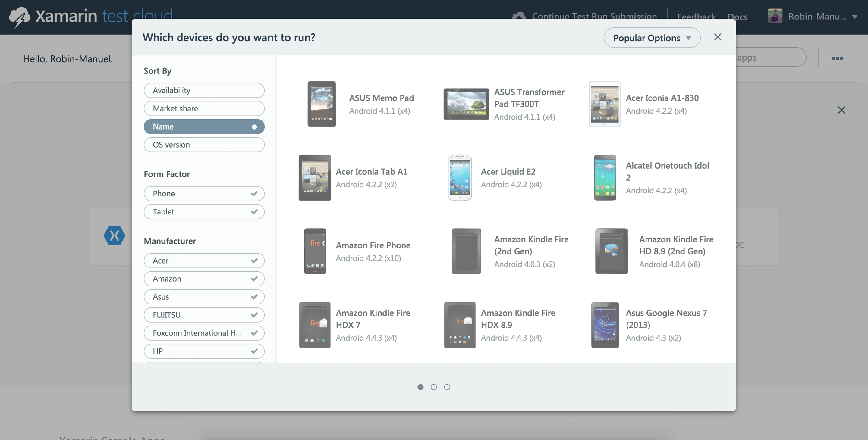The height and width of the screenshot is (440, 868).
Task: Select the Amazon Fire Phone image
Action: [315, 251]
